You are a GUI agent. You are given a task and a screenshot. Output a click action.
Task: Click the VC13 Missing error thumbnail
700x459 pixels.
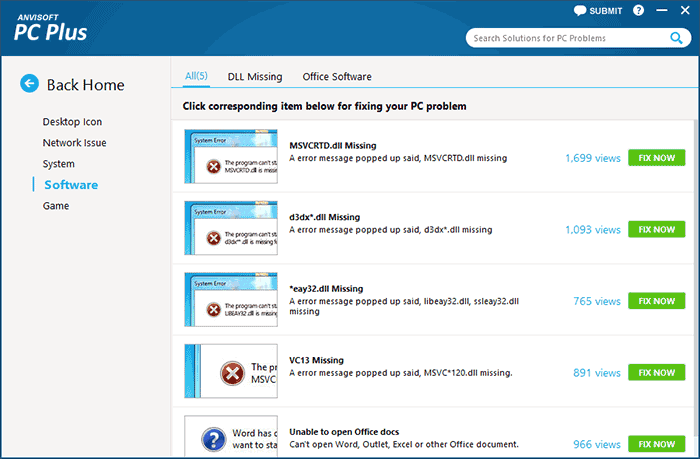pyautogui.click(x=231, y=371)
